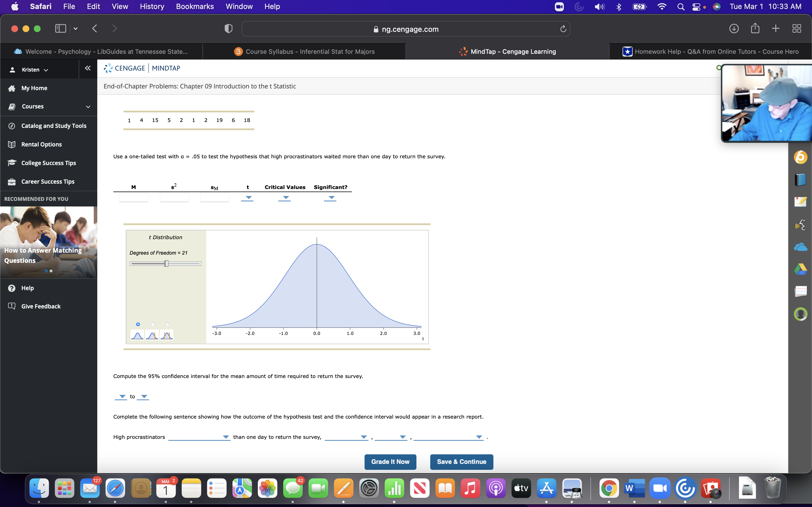Click the Safari downloads icon
Image resolution: width=812 pixels, height=507 pixels.
click(734, 28)
